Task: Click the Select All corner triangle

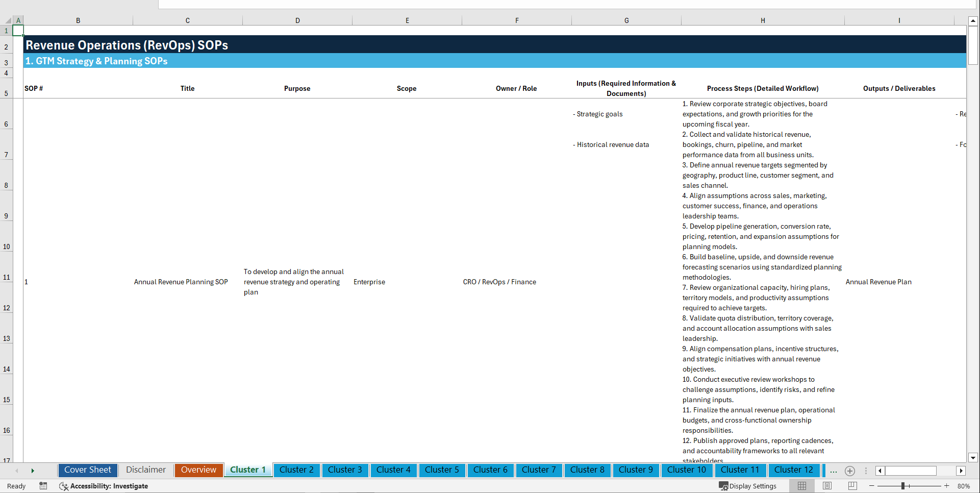Action: click(8, 20)
